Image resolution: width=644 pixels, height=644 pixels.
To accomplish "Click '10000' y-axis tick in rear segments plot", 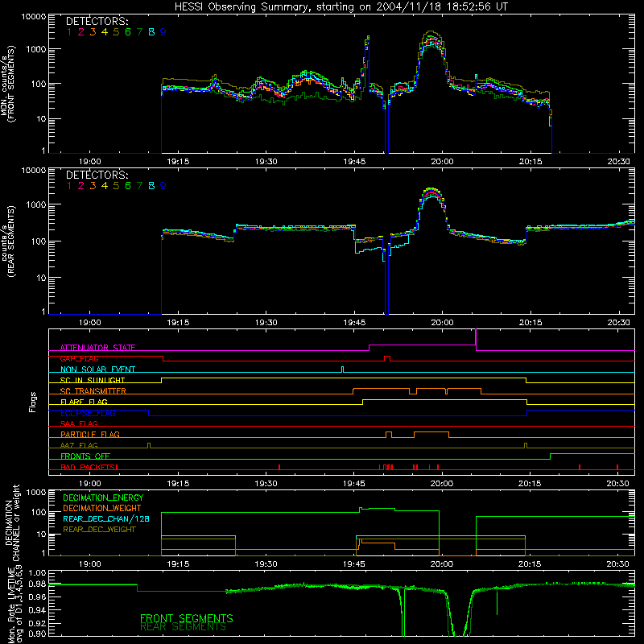I will (34, 171).
